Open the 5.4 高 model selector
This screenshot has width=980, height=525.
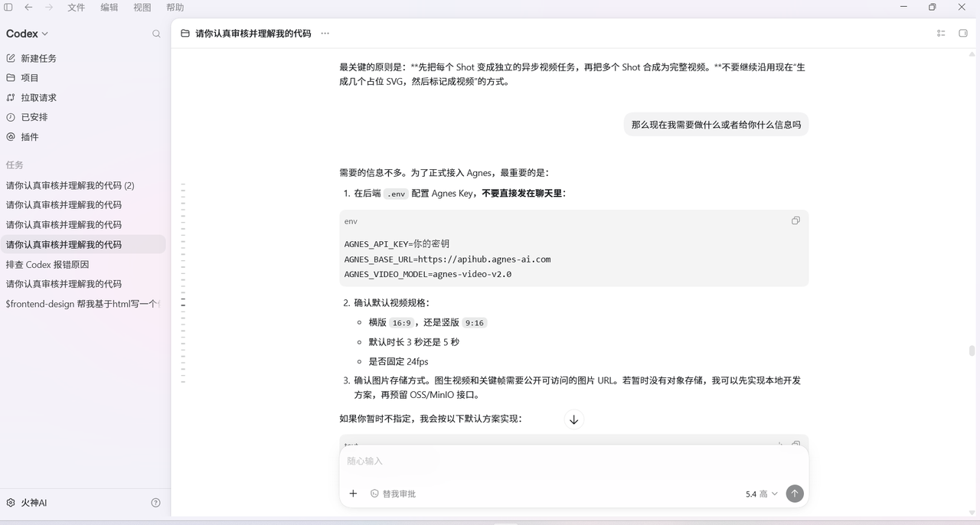[762, 494]
